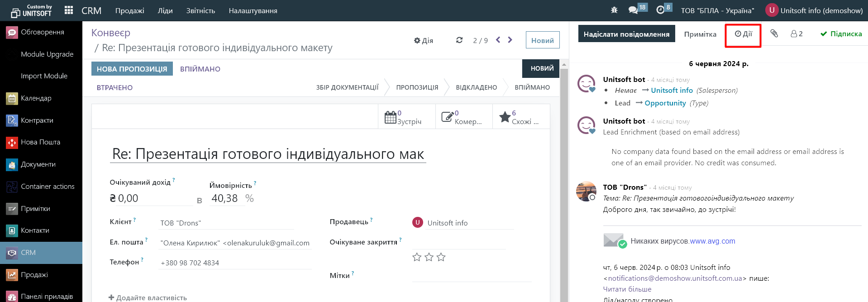Open the activities clock icon in top bar
This screenshot has height=302, width=868.
click(660, 10)
